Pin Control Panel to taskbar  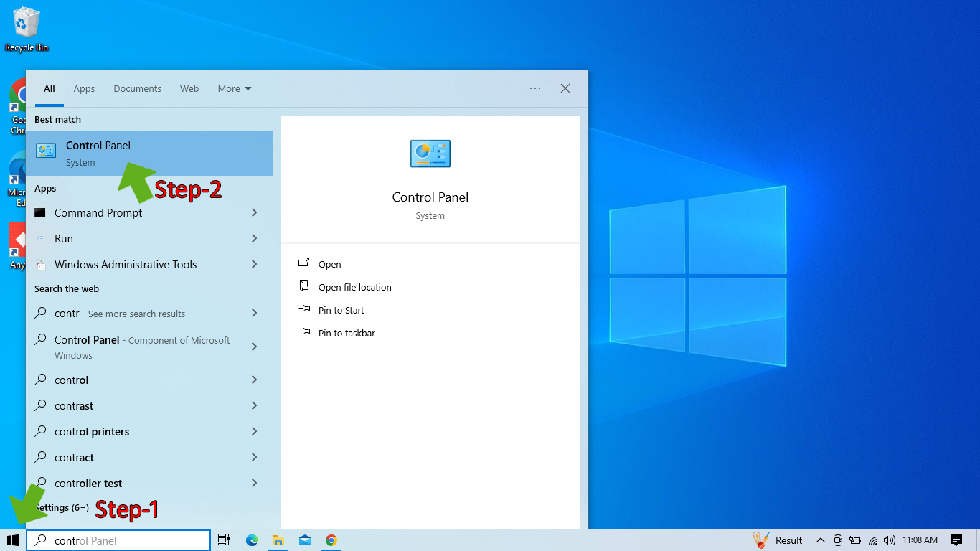coord(347,334)
